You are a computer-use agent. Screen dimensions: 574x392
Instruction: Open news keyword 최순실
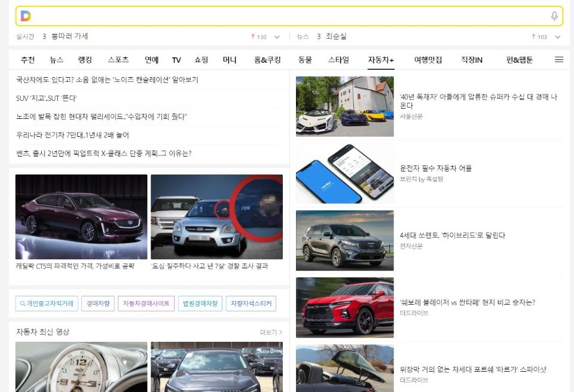coord(336,36)
